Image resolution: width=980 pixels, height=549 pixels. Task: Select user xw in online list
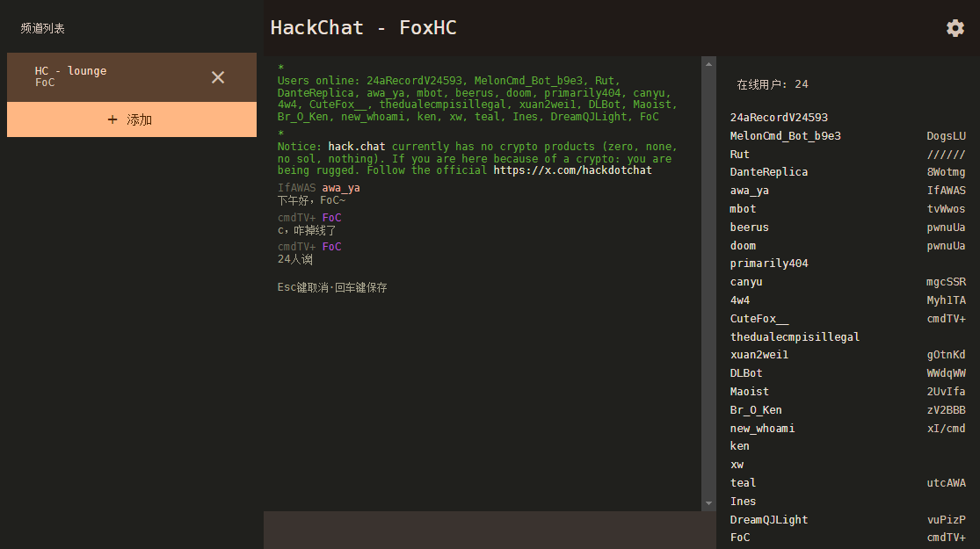tap(737, 465)
